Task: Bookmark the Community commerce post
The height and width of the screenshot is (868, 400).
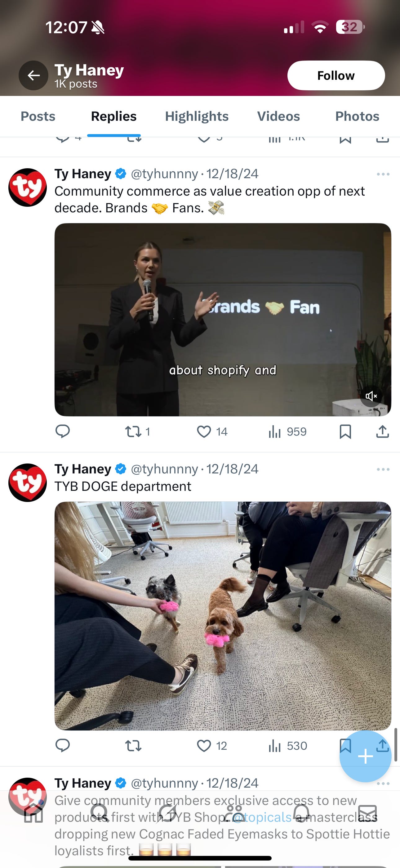Action: 345,432
